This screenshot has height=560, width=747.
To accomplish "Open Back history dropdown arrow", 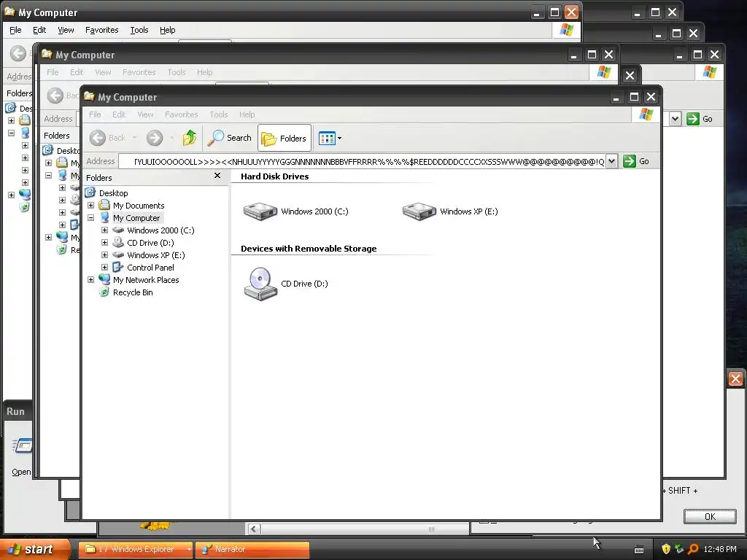I will click(135, 138).
